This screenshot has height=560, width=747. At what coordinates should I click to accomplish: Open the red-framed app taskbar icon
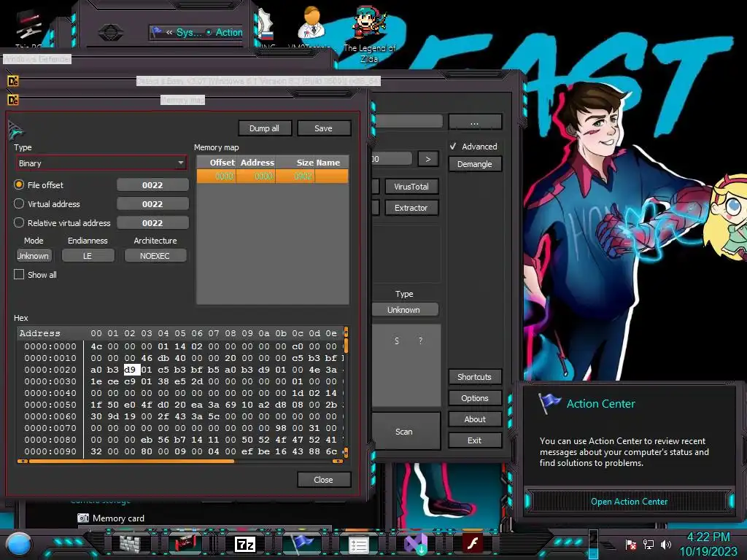point(185,544)
